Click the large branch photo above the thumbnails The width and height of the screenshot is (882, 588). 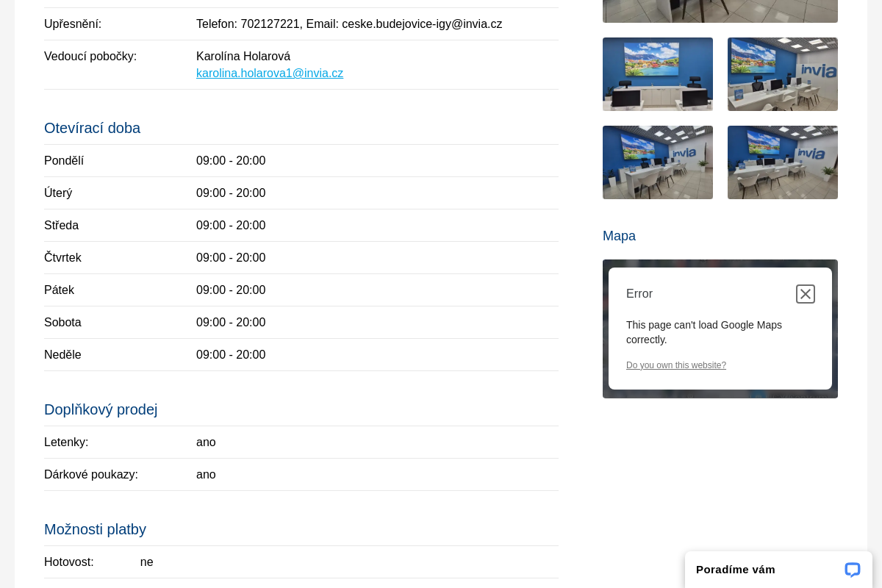coord(720,11)
